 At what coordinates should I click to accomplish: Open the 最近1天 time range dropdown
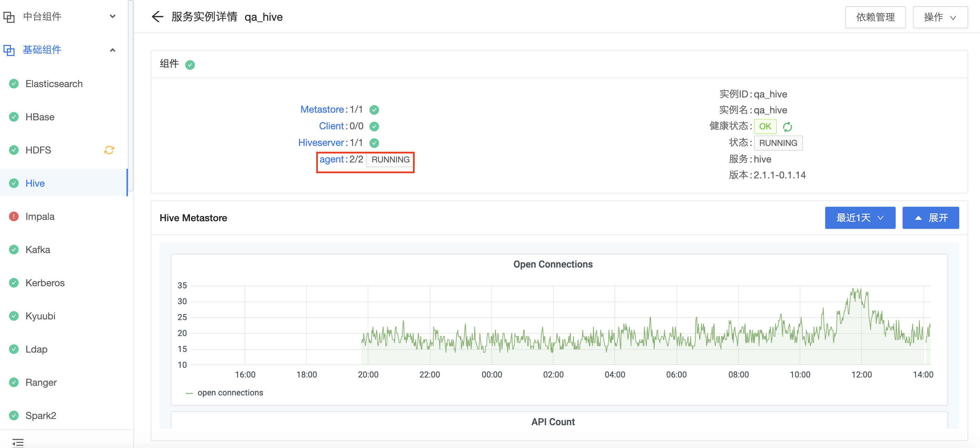(860, 218)
